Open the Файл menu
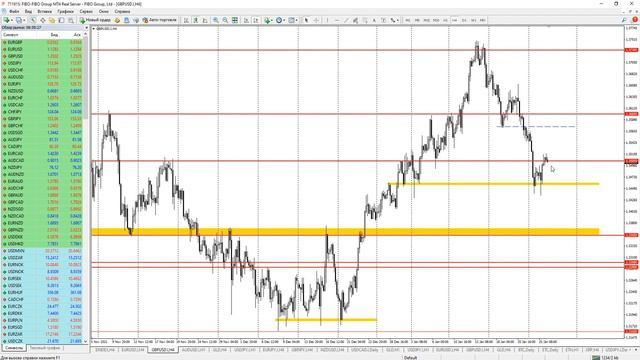Screen dimensions: 640x360 click(14, 11)
